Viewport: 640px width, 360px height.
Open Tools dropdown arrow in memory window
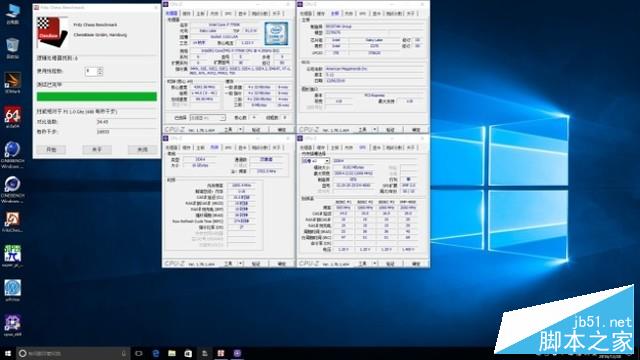tap(240, 264)
